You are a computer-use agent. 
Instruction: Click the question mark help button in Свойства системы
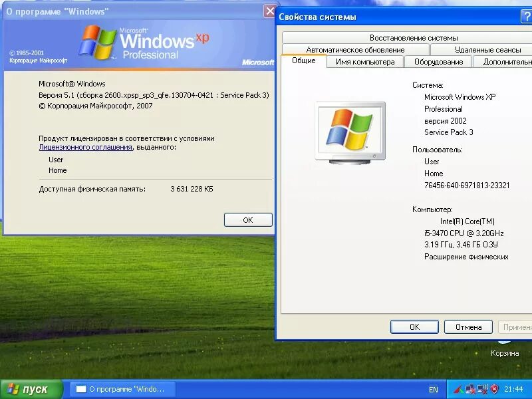pos(526,17)
